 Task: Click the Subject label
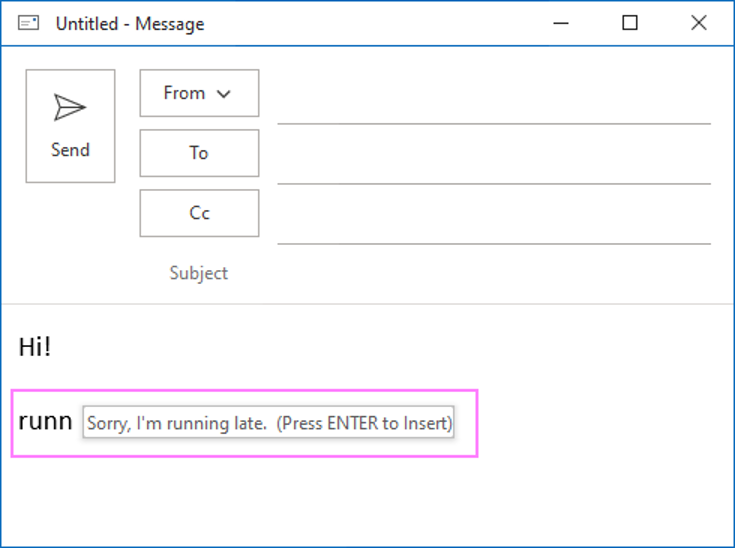point(198,273)
